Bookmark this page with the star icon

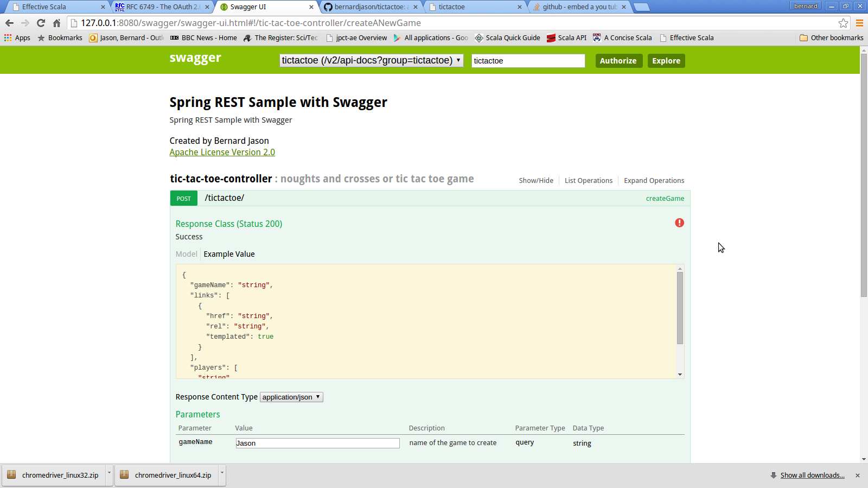[843, 23]
